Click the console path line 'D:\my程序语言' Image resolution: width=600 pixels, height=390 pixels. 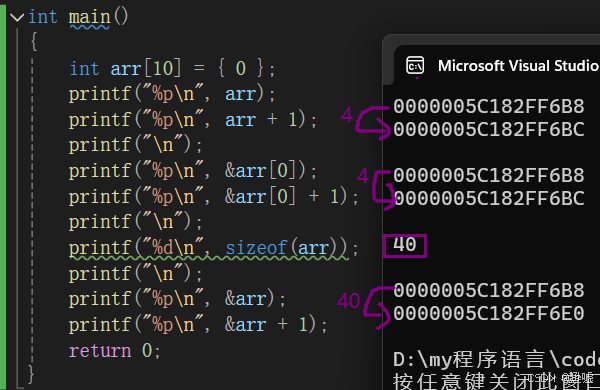[496, 360]
